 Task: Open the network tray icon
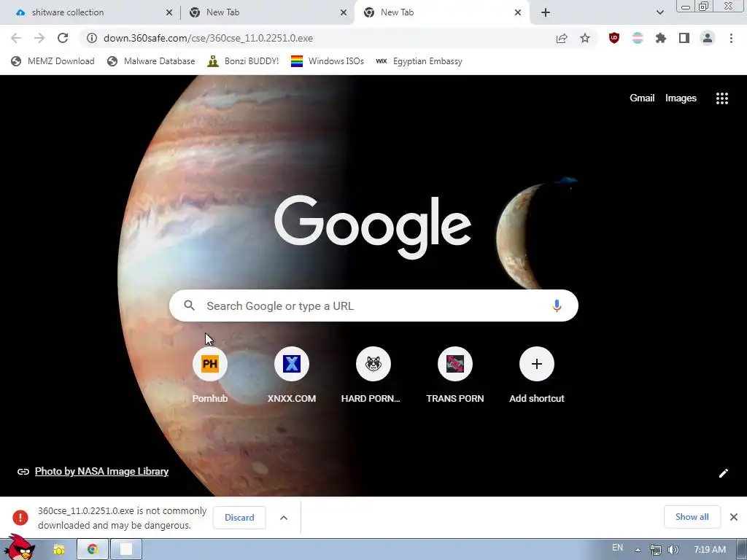coord(656,550)
